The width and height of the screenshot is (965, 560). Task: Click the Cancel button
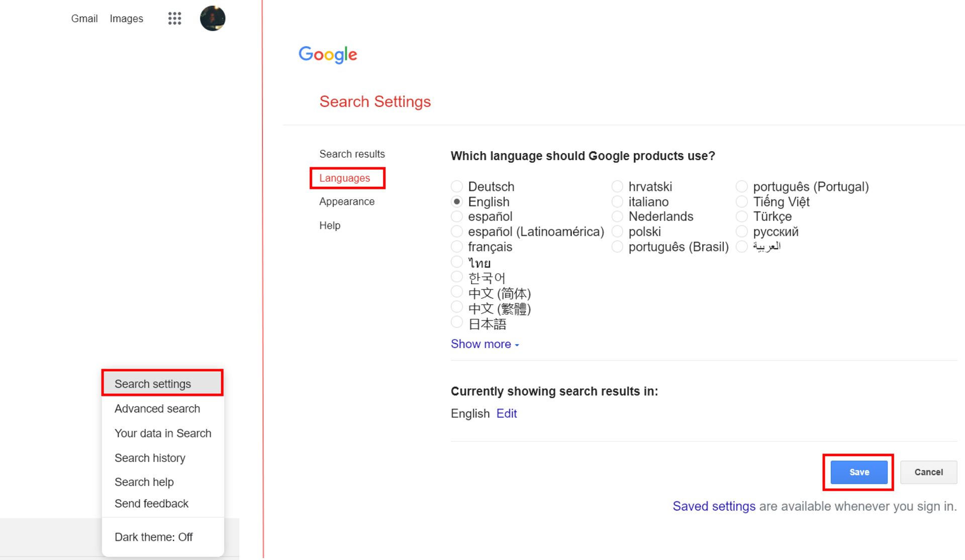[x=928, y=472]
